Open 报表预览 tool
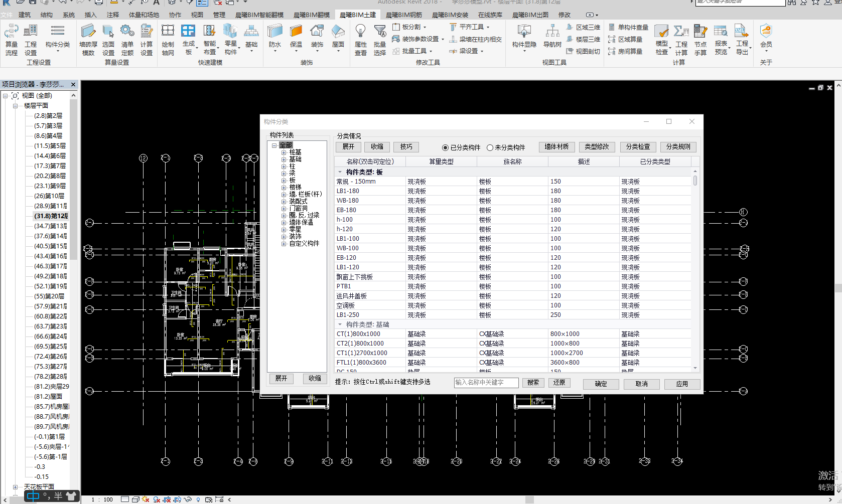The height and width of the screenshot is (504, 842). tap(721, 40)
